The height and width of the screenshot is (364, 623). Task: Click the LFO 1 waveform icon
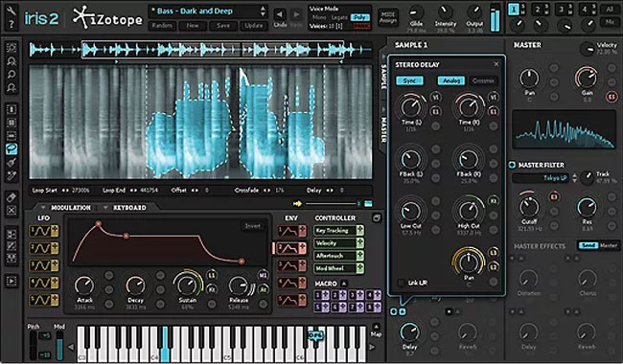pos(39,231)
